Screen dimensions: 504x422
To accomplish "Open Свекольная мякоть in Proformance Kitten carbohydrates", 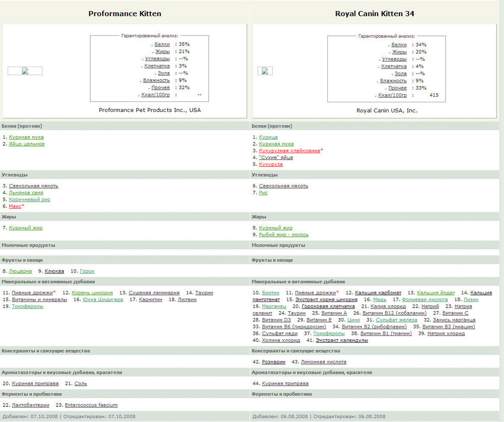I will [33, 186].
